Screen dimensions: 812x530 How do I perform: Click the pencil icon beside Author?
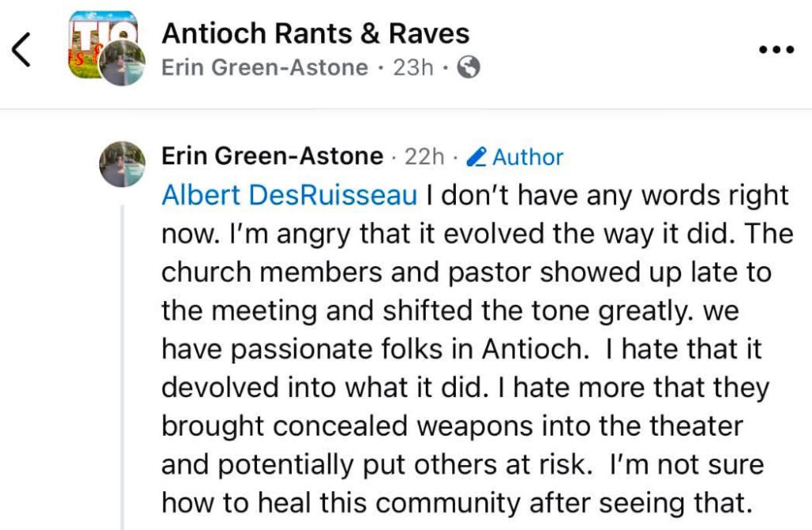tap(477, 157)
